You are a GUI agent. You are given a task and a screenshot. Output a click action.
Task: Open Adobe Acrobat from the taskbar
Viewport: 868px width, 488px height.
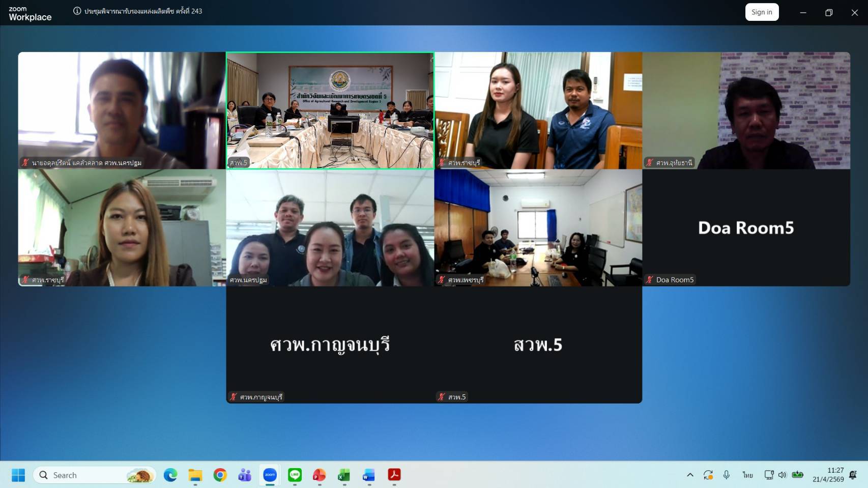tap(394, 475)
